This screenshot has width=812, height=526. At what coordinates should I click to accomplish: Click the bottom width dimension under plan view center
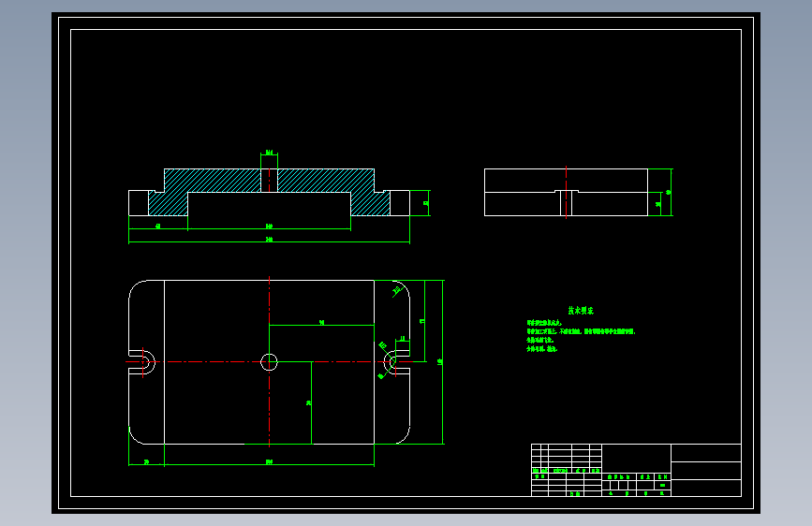[270, 461]
